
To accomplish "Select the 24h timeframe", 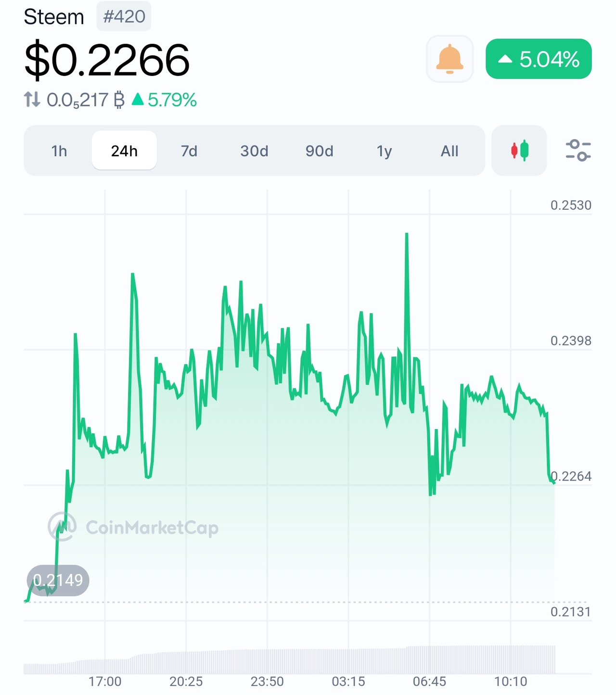I will point(124,151).
